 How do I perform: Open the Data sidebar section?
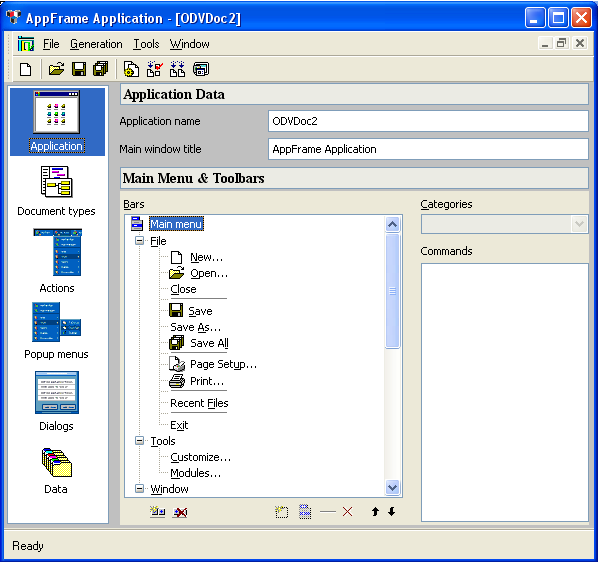56,471
